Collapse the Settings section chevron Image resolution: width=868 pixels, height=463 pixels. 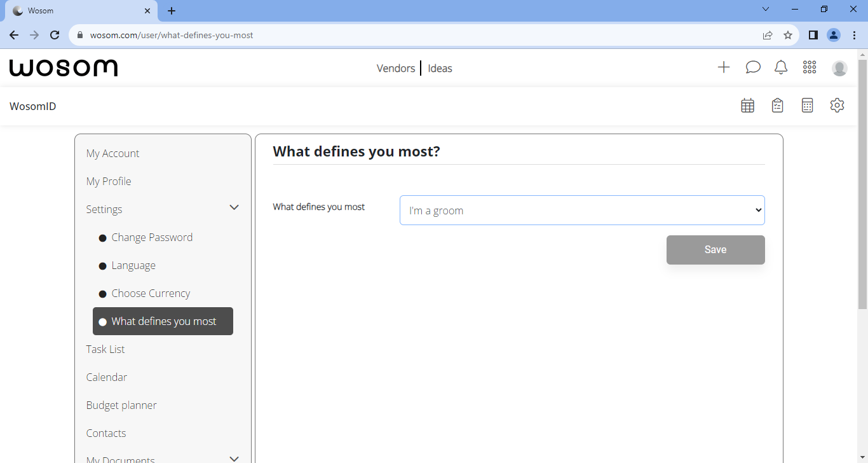(x=234, y=207)
